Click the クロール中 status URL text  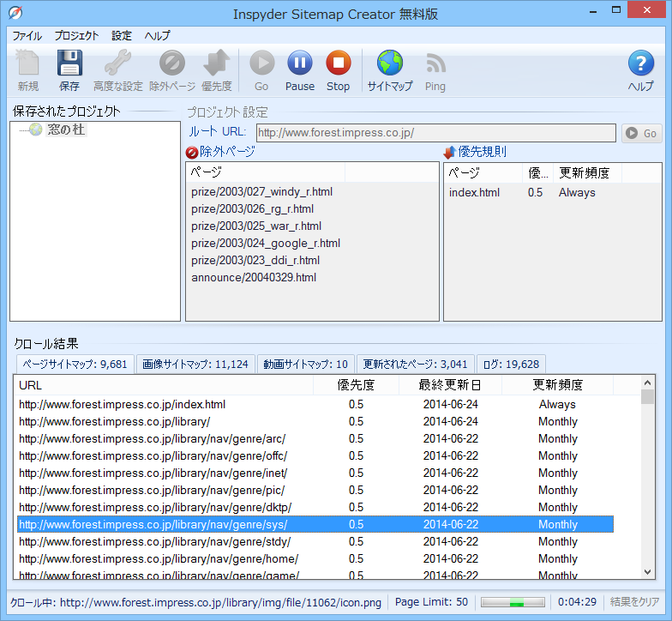coord(195,602)
